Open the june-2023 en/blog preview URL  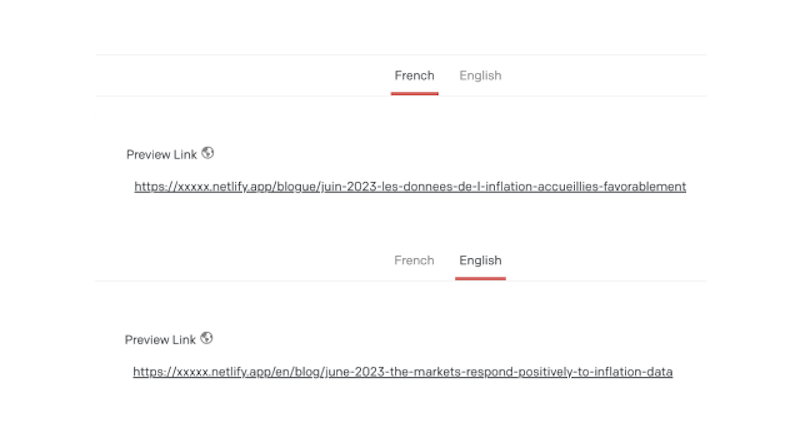click(403, 372)
